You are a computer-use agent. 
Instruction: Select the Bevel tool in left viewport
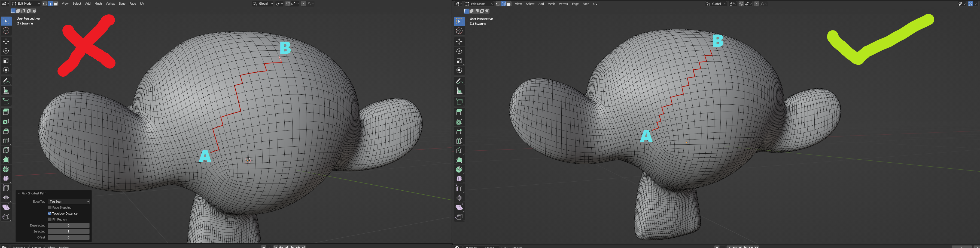[x=6, y=131]
